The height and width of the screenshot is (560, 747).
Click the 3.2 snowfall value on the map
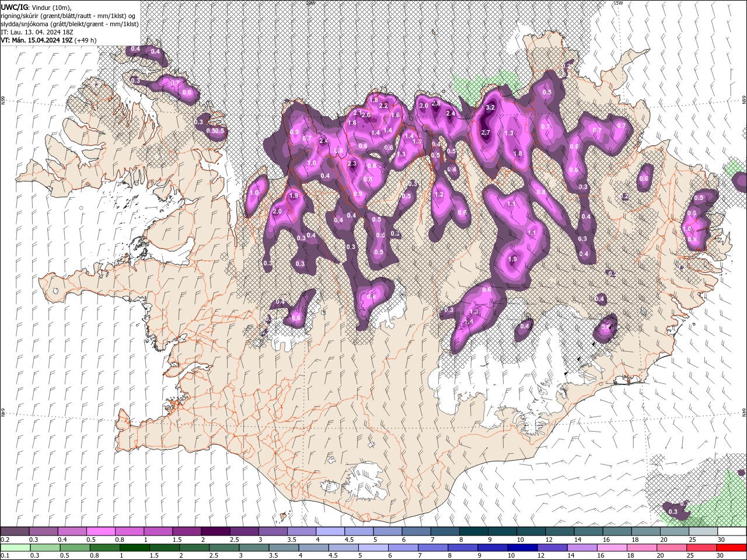(490, 107)
